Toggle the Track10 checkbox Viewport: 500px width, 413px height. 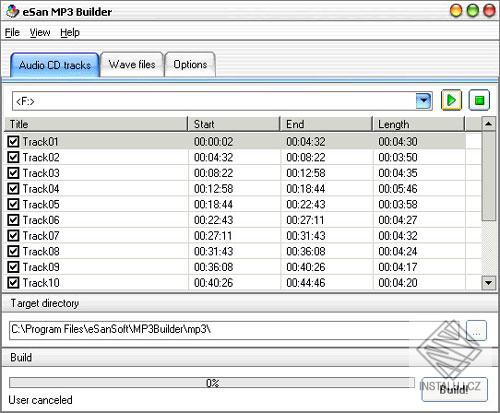[13, 283]
